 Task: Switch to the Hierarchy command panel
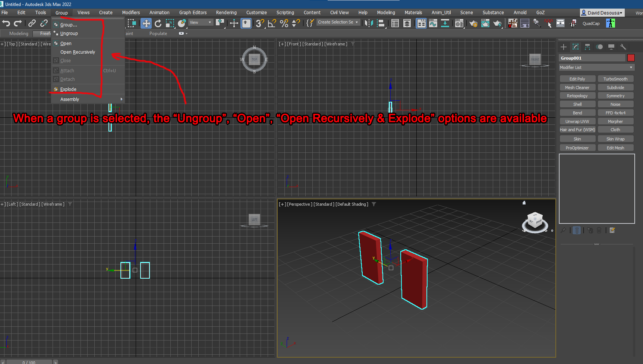point(587,47)
